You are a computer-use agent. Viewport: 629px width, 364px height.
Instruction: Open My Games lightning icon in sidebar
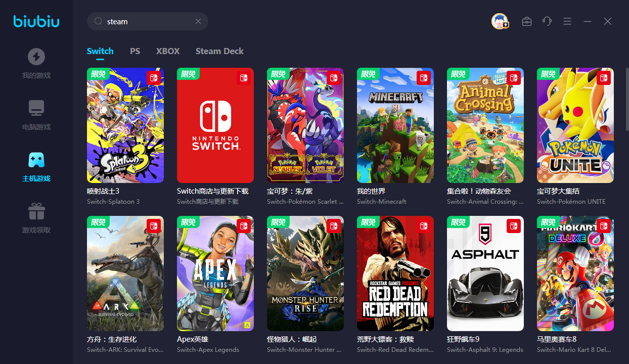coord(36,57)
